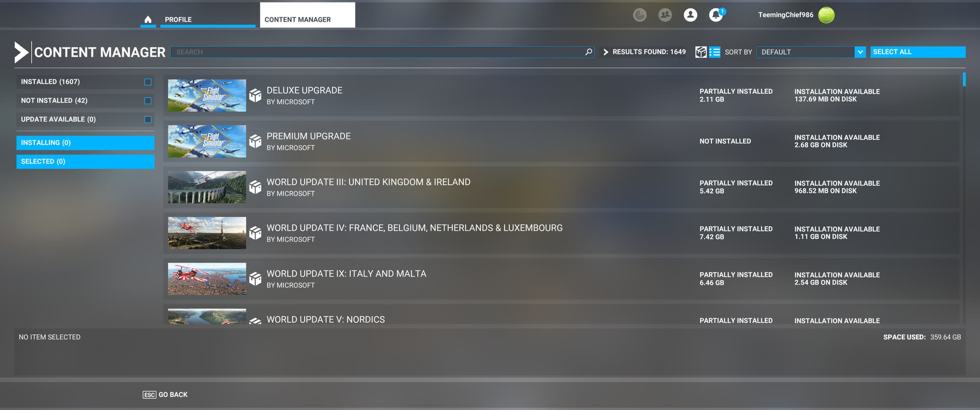Click the World Update IV package box icon
The image size is (980, 410).
pos(255,233)
